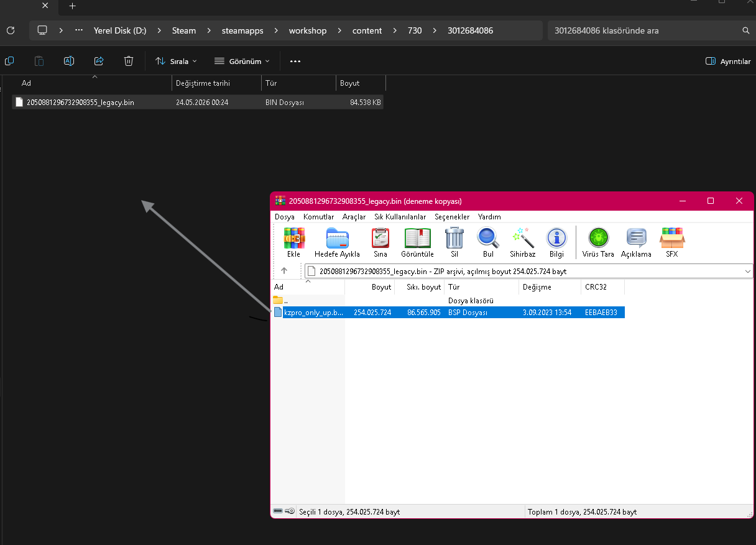Go up one level in WinRAR
The height and width of the screenshot is (545, 756).
[x=284, y=271]
